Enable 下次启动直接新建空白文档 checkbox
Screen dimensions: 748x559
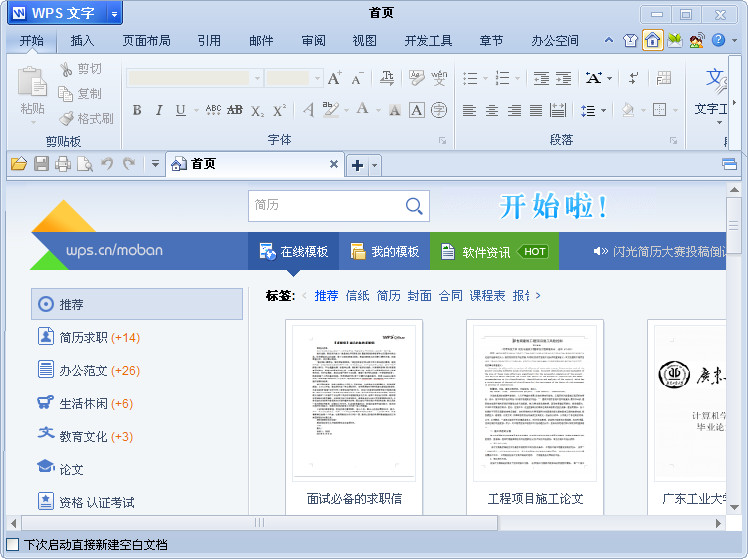(13, 544)
